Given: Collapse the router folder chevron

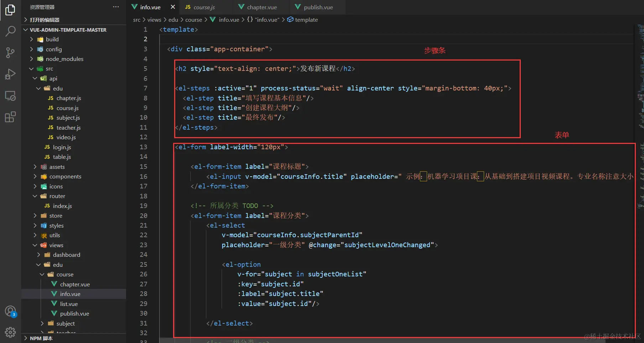Looking at the screenshot, I should (x=35, y=196).
